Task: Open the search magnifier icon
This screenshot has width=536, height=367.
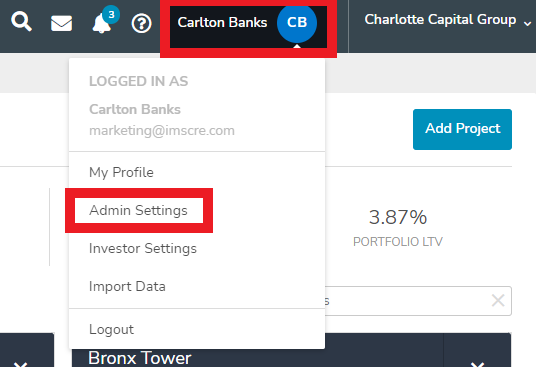Action: click(x=22, y=22)
